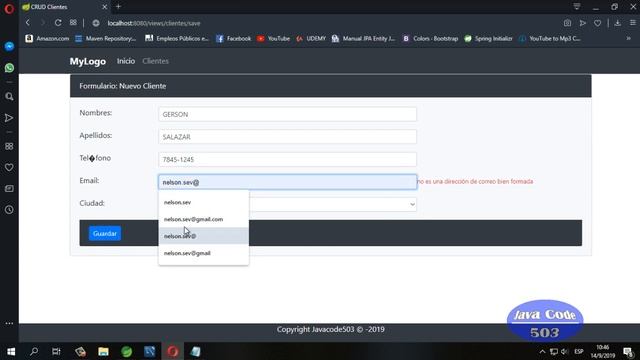The image size is (640, 360).
Task: Open volume control in system tray
Action: pos(565,351)
